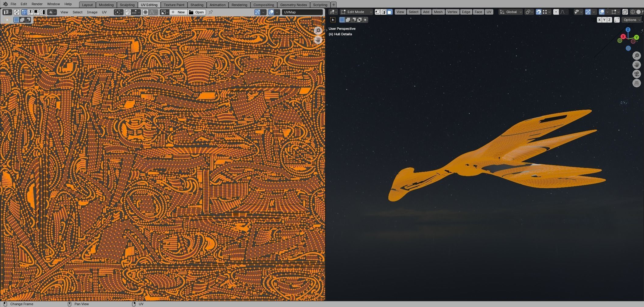Select UV island selection mode
644x307 pixels.
click(x=43, y=12)
